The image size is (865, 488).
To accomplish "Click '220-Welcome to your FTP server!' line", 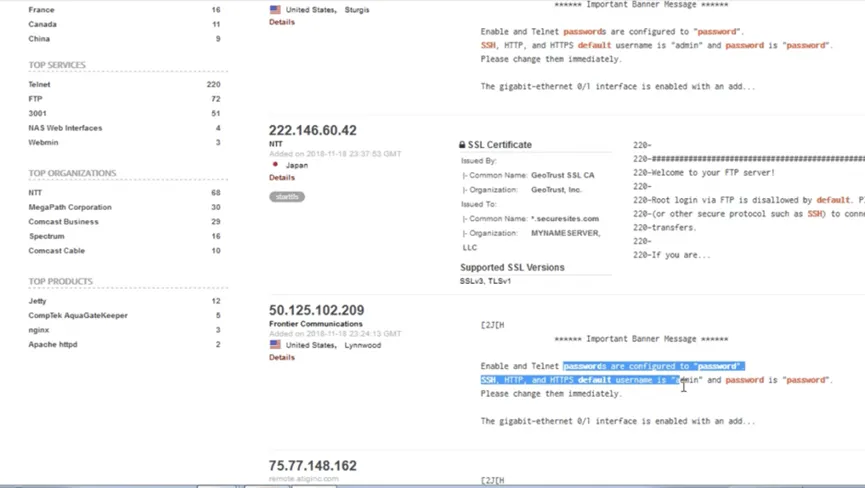I will pyautogui.click(x=704, y=173).
